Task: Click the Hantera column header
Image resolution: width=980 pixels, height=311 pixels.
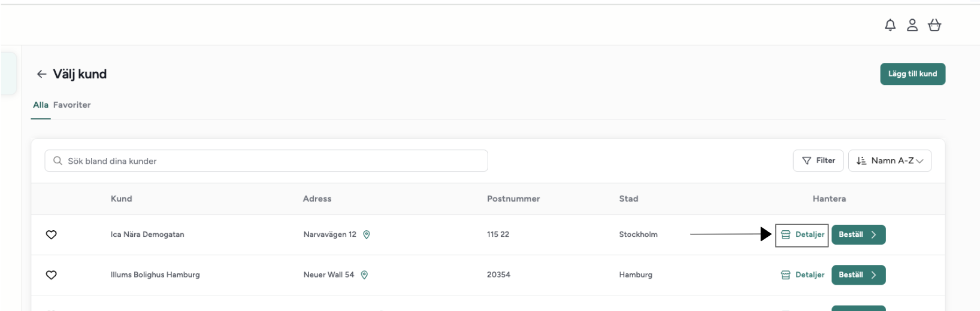Action: (x=829, y=199)
